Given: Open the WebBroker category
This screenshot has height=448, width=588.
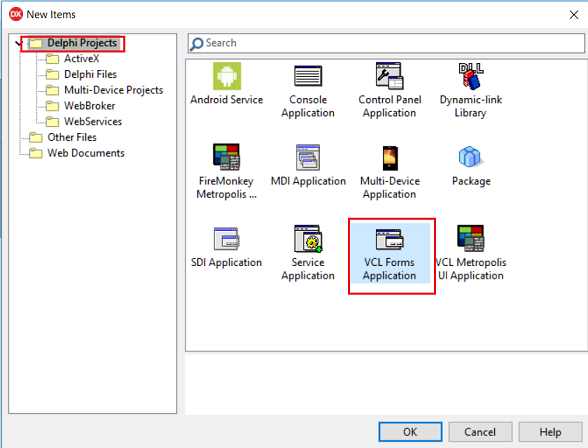Looking at the screenshot, I should (x=89, y=106).
